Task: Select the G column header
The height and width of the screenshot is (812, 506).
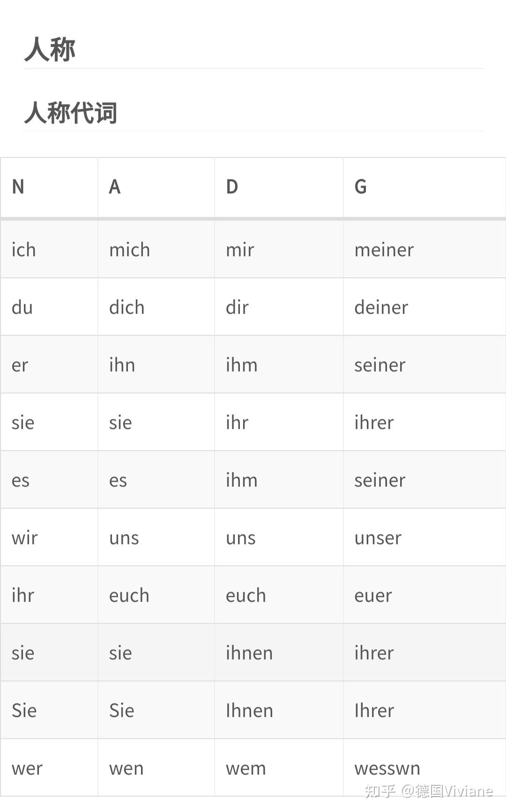Action: [x=360, y=187]
